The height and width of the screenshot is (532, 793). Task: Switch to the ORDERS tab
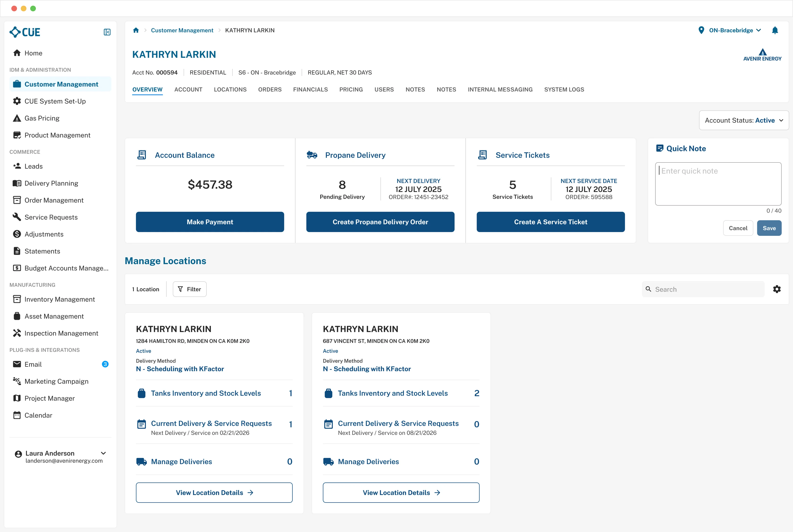coord(270,90)
